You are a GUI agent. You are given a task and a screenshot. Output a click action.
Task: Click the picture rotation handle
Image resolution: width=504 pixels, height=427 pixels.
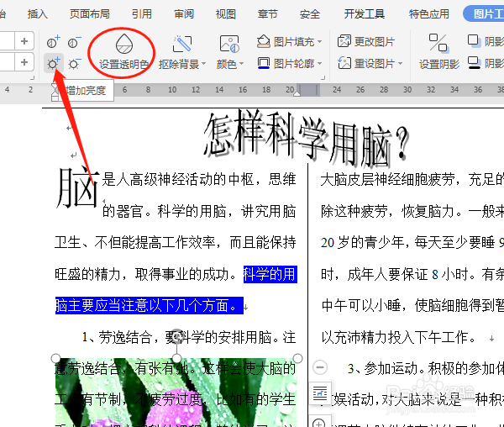tap(176, 335)
